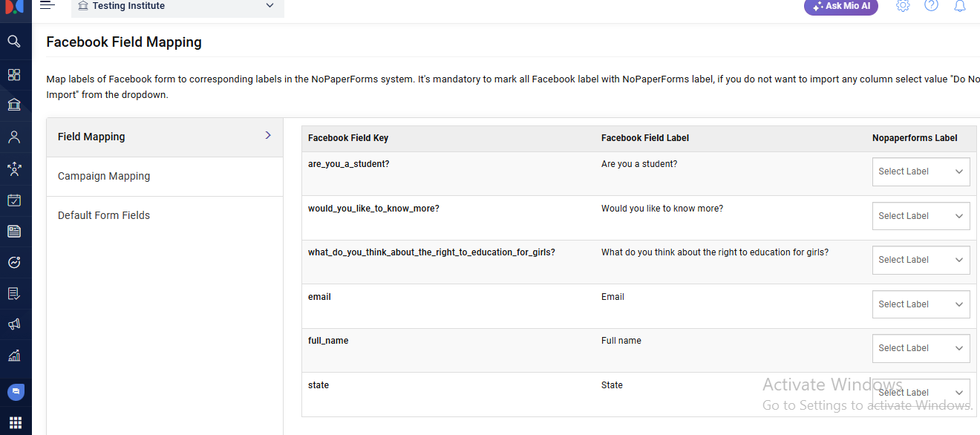The image size is (980, 435).
Task: Click the notification bell icon
Action: pyautogui.click(x=960, y=6)
